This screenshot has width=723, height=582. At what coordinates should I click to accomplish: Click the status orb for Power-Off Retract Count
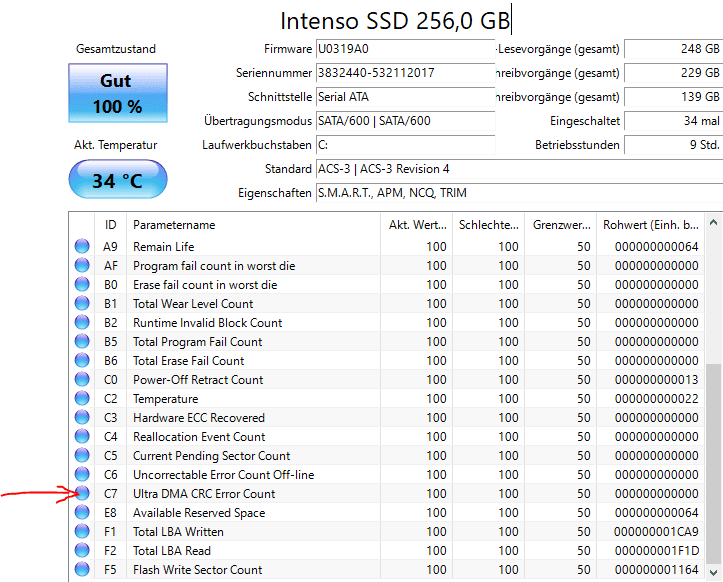click(x=82, y=380)
